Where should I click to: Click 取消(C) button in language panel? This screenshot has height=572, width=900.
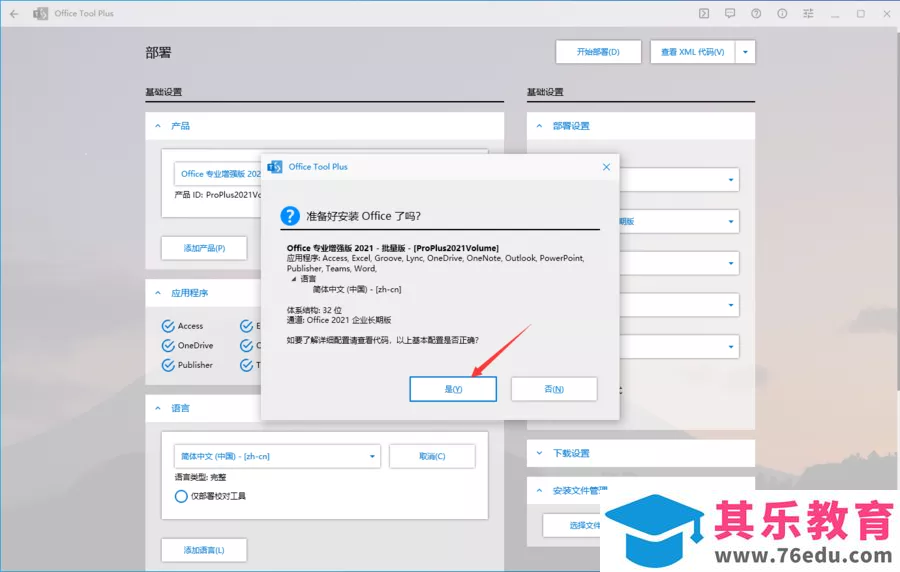tap(432, 456)
